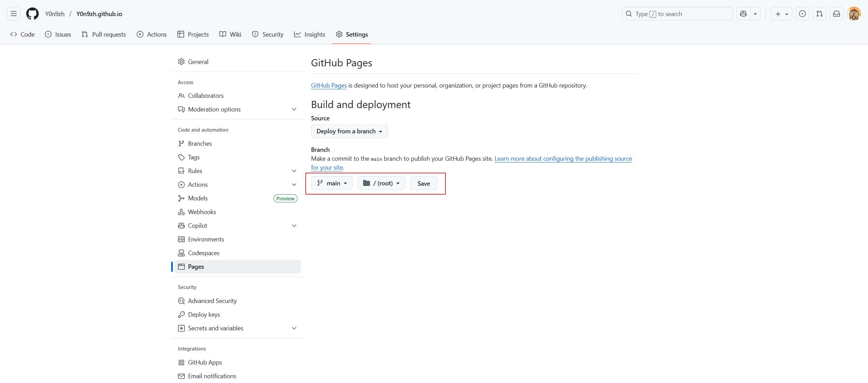Switch to the Actions tab
The image size is (868, 383).
pyautogui.click(x=152, y=34)
